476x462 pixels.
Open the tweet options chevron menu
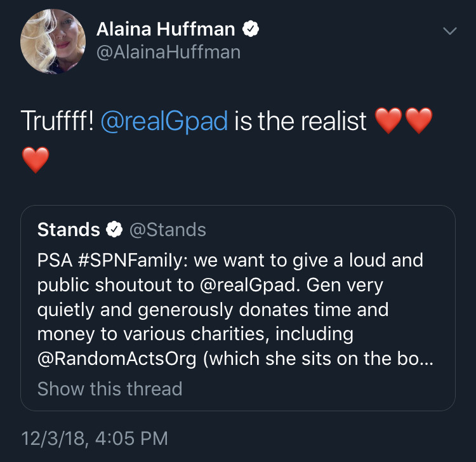(449, 30)
